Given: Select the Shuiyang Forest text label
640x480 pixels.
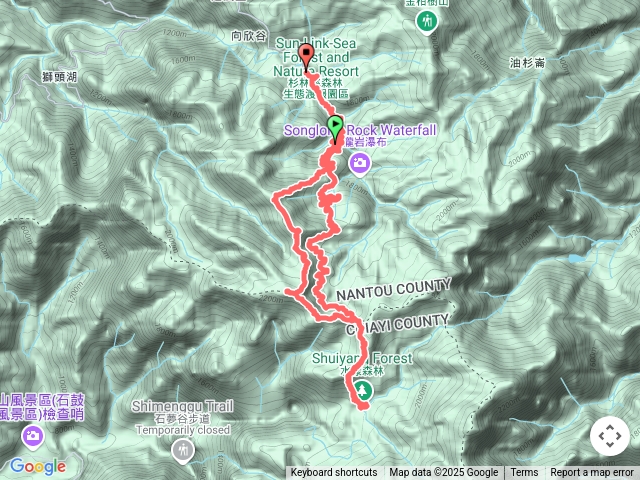Looking at the screenshot, I should (362, 358).
